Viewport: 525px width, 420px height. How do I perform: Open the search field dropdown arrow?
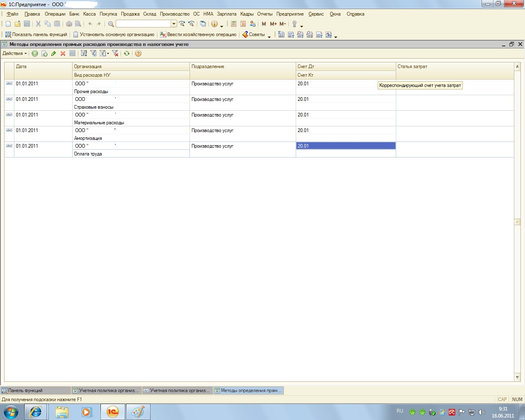(x=174, y=24)
